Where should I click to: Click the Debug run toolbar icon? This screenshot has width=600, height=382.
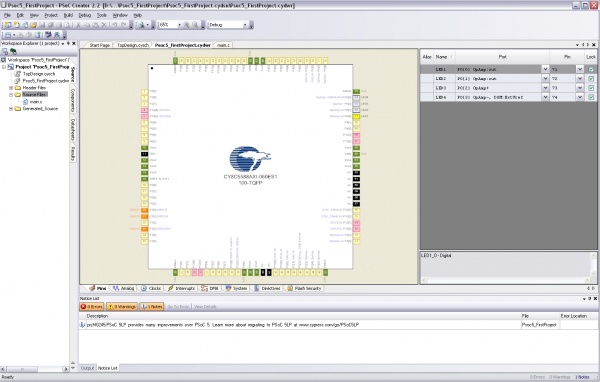tap(57, 35)
